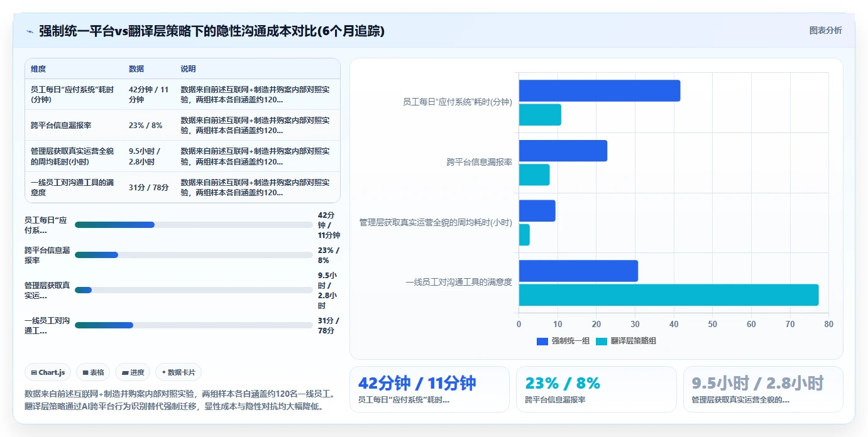868x437 pixels.
Task: Click footer note starting 数据来自前述互联网+制造并购案
Action: pos(182,400)
